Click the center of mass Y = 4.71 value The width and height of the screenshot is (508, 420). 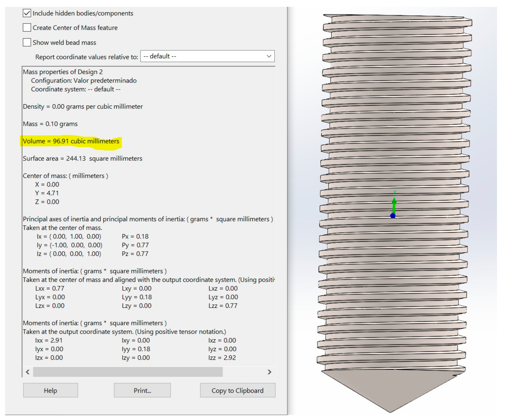click(x=47, y=193)
